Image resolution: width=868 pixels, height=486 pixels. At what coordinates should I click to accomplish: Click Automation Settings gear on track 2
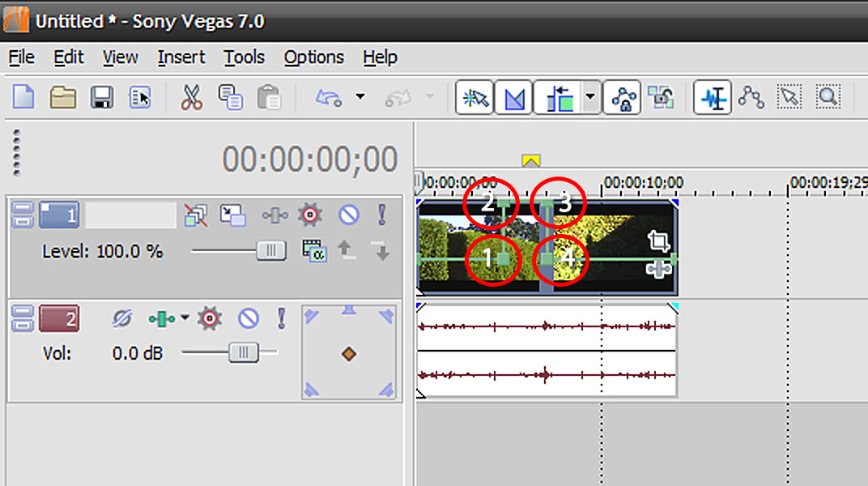pos(210,319)
